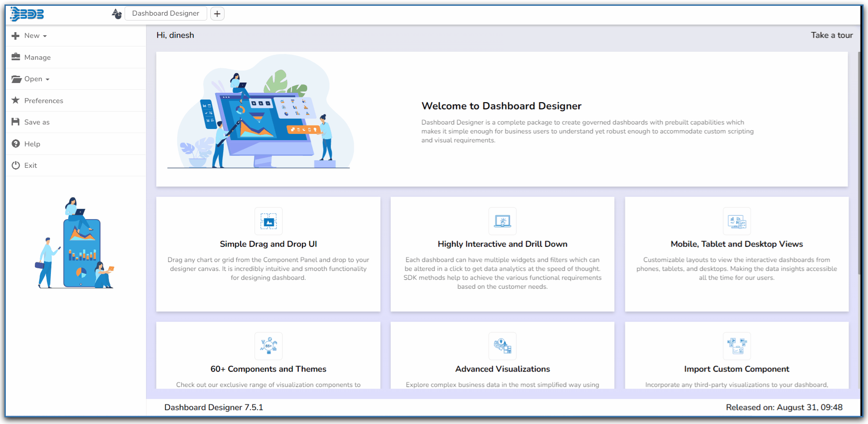Select the Dashboard Designer tab
The image size is (868, 424).
(166, 13)
